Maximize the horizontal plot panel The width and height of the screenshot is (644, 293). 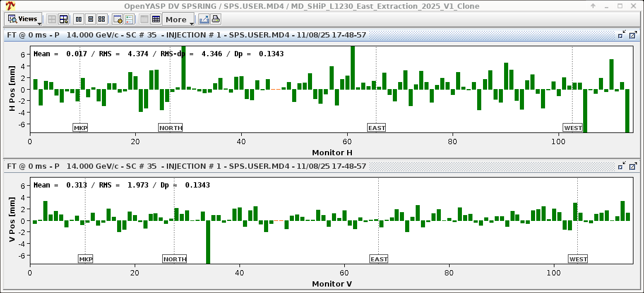[x=633, y=35]
